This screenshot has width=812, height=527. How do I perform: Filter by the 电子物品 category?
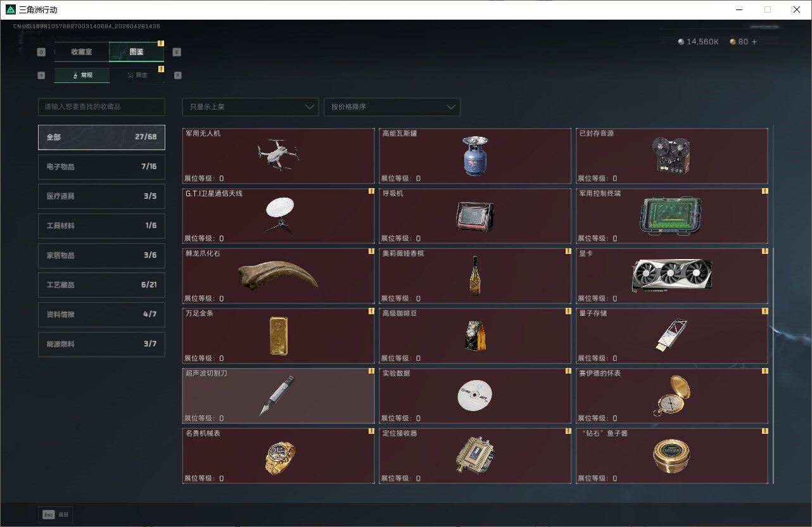click(x=101, y=167)
